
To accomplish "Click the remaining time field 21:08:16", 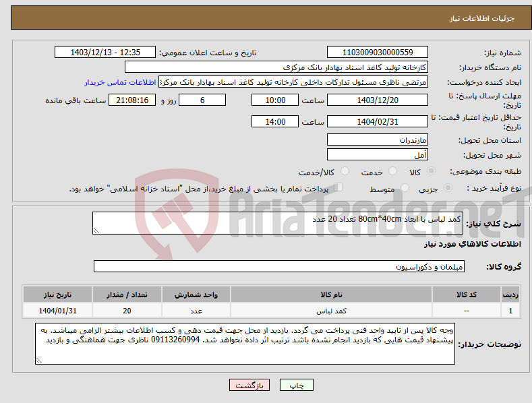I will click(132, 100).
